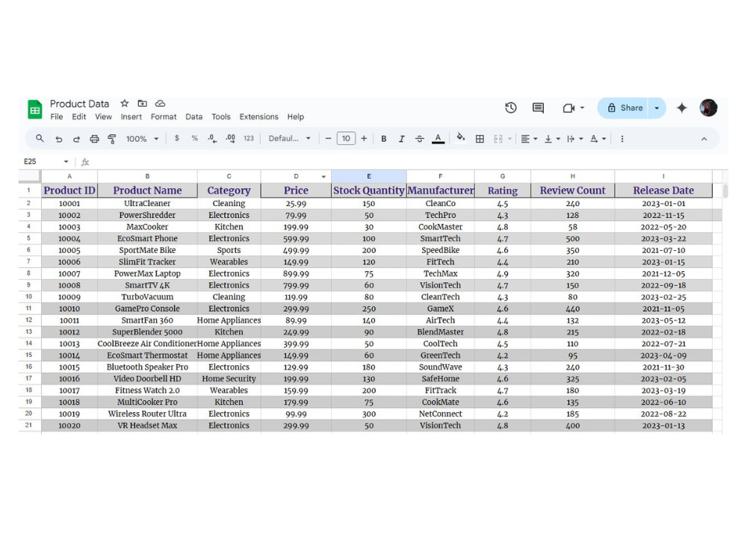Image resolution: width=747 pixels, height=560 pixels.
Task: Toggle strikethrough formatting
Action: pyautogui.click(x=419, y=139)
